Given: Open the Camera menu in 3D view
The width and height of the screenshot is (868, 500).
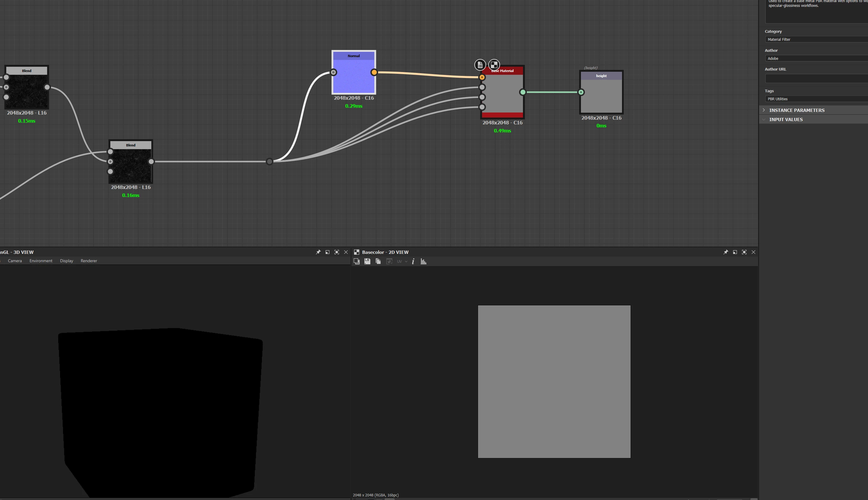Looking at the screenshot, I should pyautogui.click(x=15, y=261).
